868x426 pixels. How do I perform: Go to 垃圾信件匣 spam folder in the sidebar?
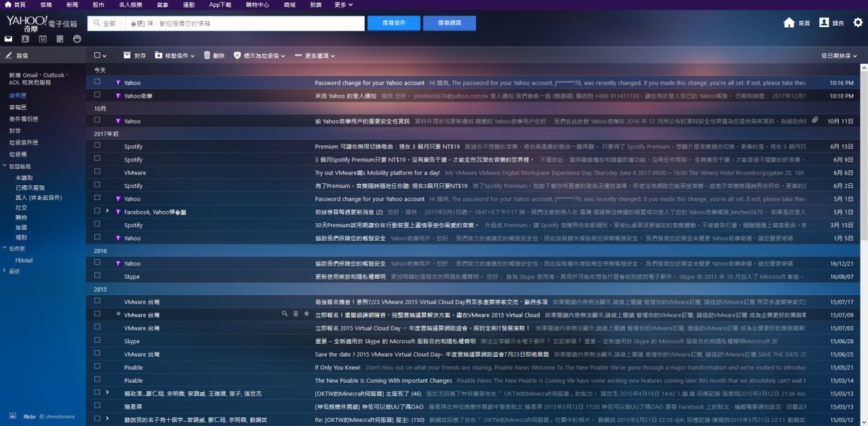pos(24,142)
